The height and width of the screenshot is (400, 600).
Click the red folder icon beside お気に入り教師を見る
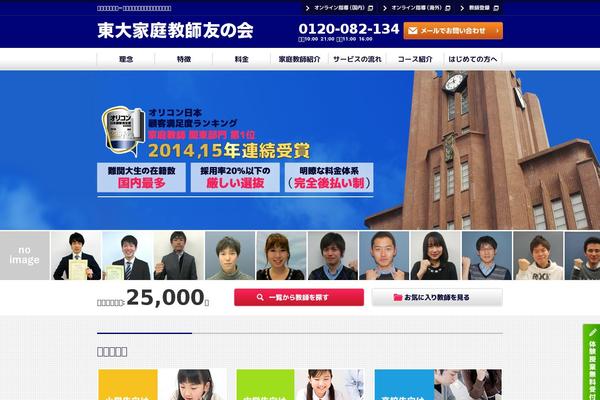(x=398, y=297)
